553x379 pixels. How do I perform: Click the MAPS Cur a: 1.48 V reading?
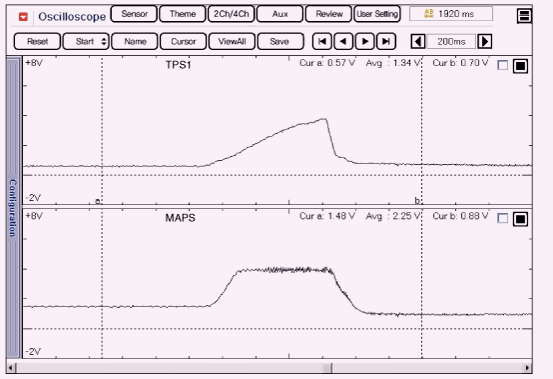coord(327,216)
